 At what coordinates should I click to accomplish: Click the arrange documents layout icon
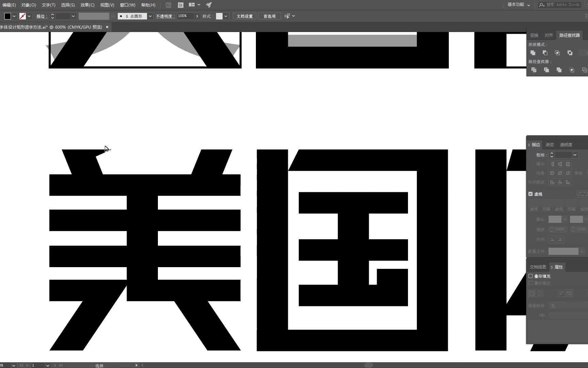[192, 5]
